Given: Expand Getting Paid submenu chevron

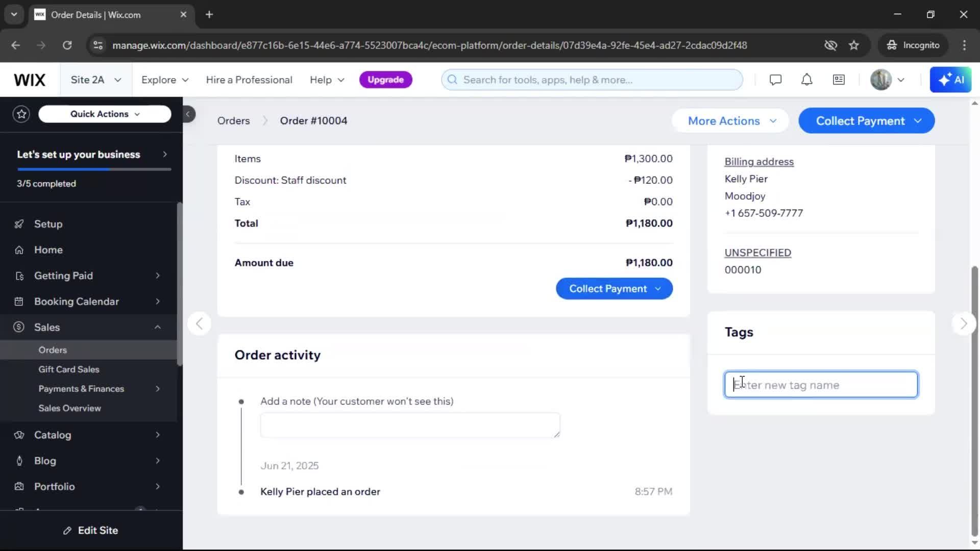Looking at the screenshot, I should (158, 276).
